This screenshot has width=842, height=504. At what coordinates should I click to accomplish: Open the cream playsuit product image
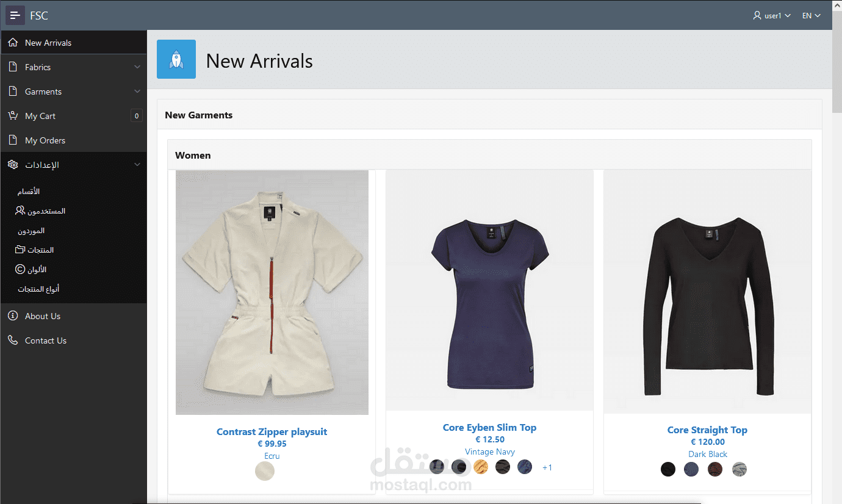click(272, 292)
